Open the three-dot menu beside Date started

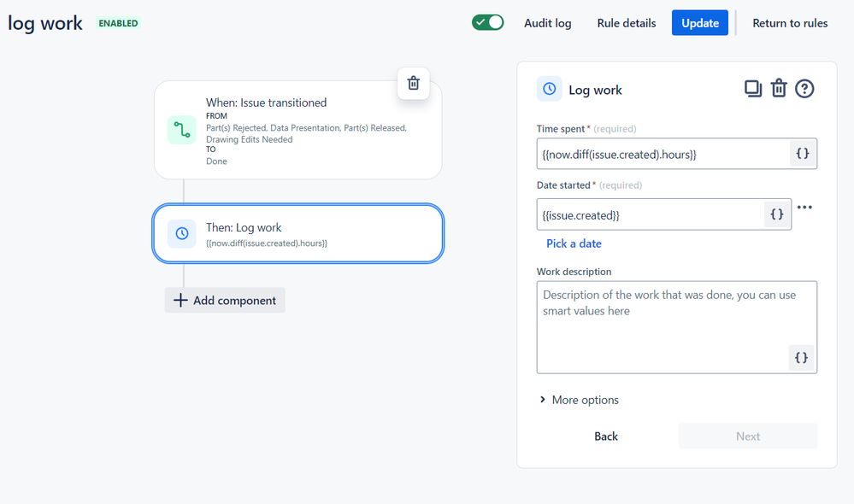pyautogui.click(x=804, y=208)
